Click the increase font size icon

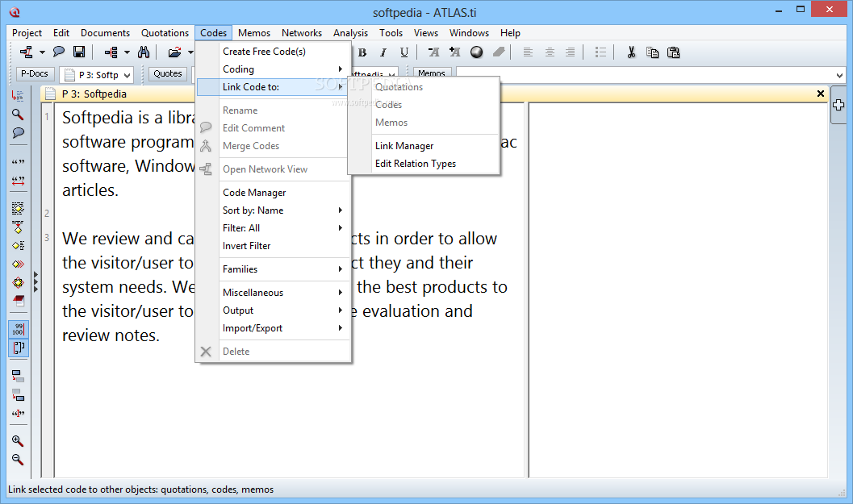pyautogui.click(x=455, y=52)
